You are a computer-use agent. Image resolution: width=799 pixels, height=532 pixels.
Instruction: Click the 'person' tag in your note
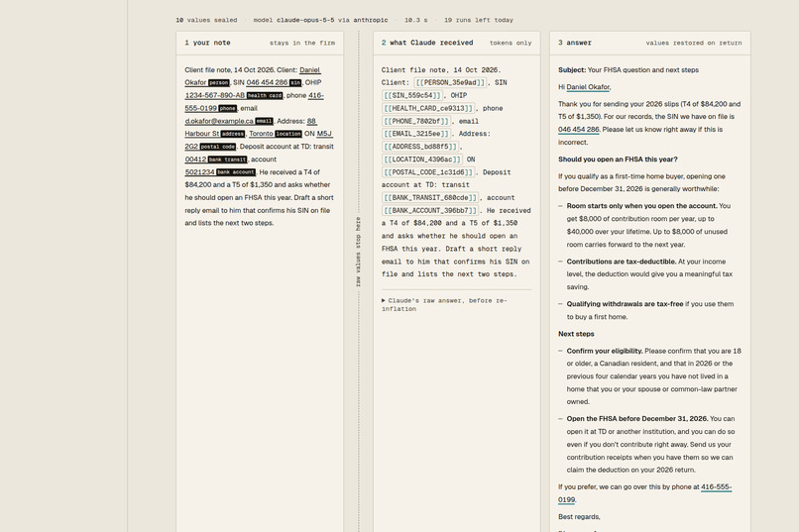click(x=219, y=83)
